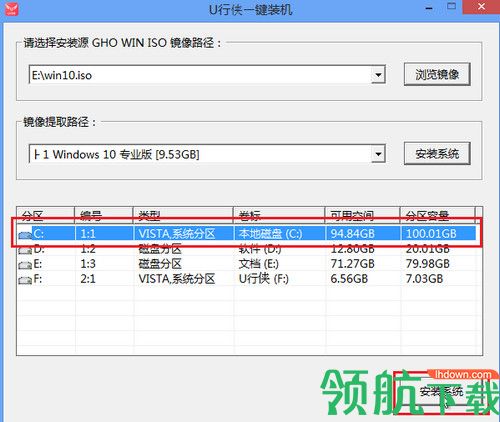Sort by the 分区 column header
The image size is (500, 422).
pos(46,215)
